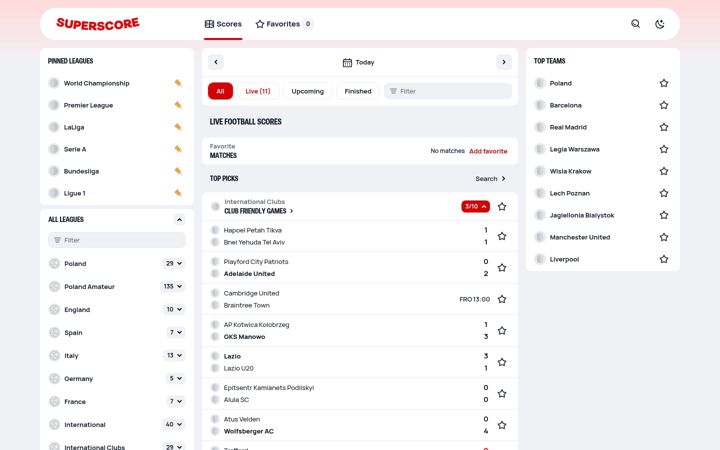Favorite Jagiellonia Bialystok star icon
Screen dimensions: 720x450
point(664,215)
